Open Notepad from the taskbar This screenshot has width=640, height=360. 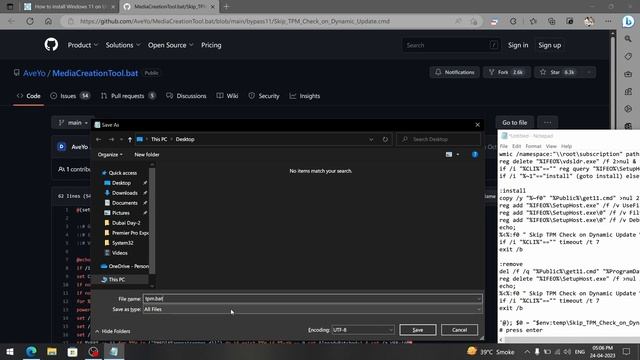coord(114,351)
